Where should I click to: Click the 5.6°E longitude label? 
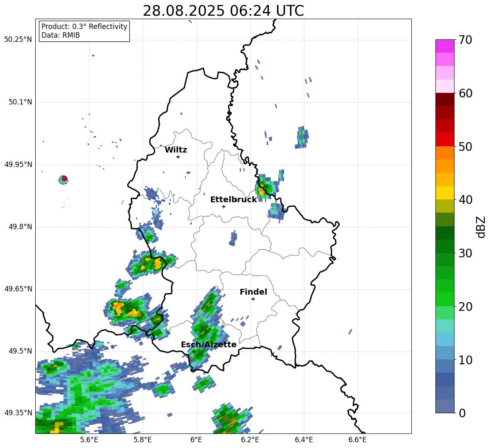point(89,440)
